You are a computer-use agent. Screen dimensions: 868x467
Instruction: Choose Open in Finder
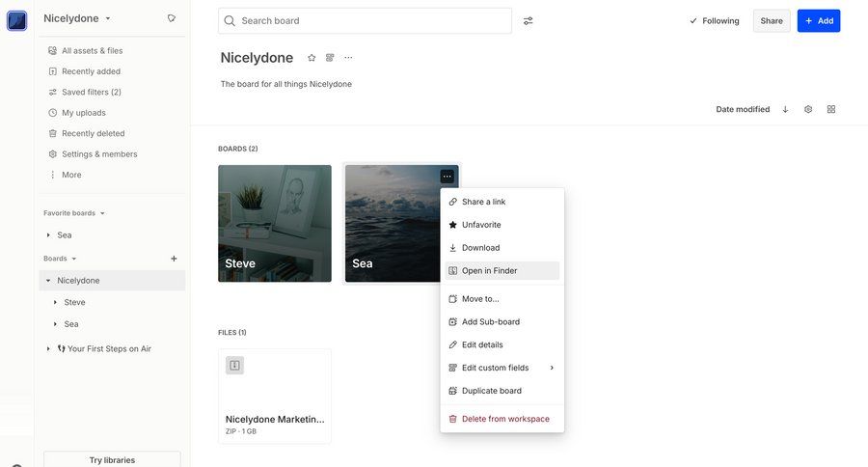pyautogui.click(x=502, y=270)
